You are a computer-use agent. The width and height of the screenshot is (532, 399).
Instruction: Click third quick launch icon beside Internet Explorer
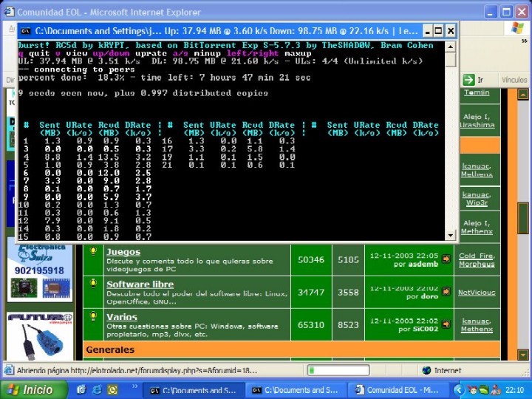[112, 390]
